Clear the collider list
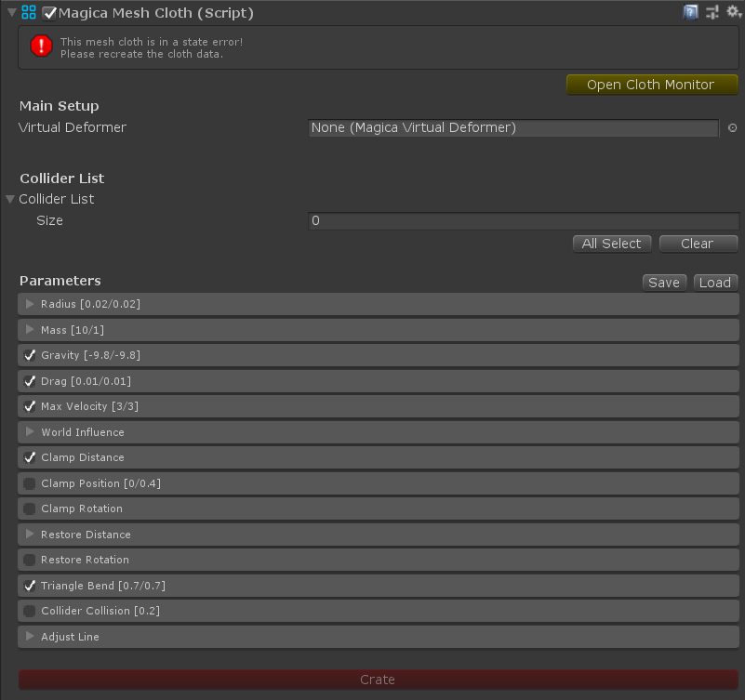 click(698, 244)
